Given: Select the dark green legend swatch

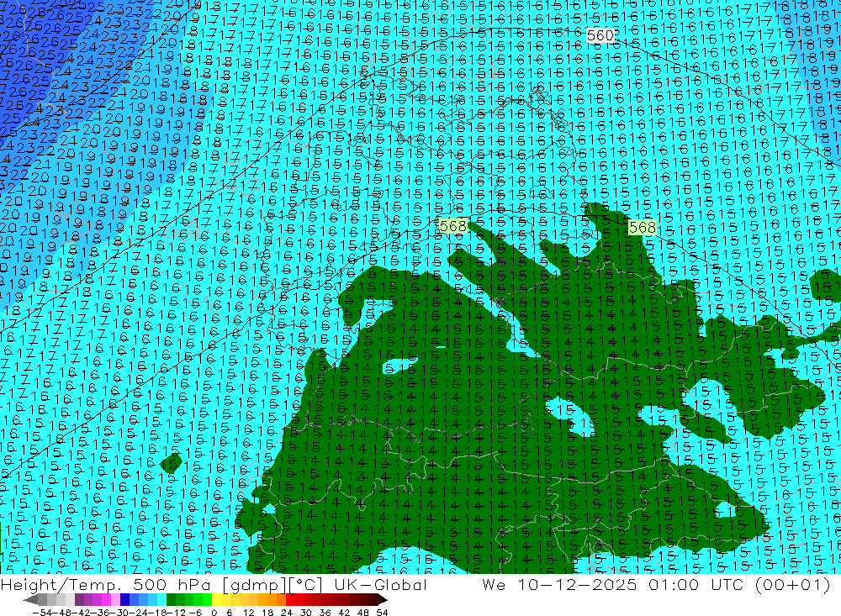Looking at the screenshot, I should tap(171, 600).
